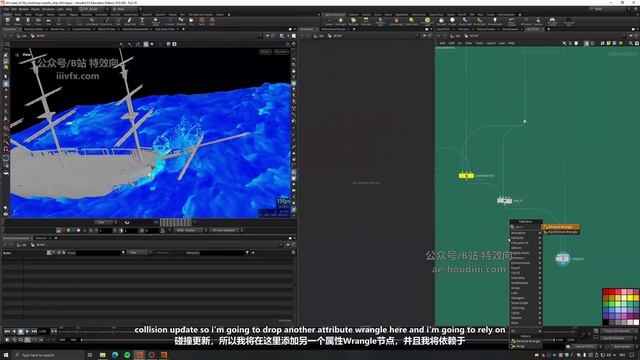Screen dimensions: 640x360
Task: Open the No cam camera dropdown
Action: 281,52
